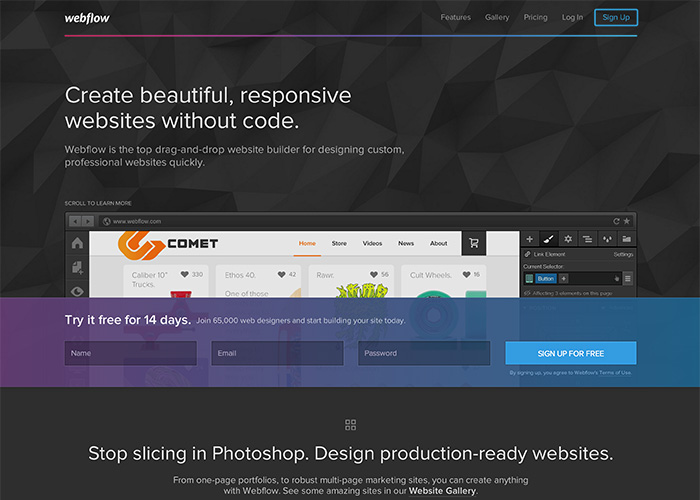This screenshot has width=700, height=500.
Task: Click the Password input field
Action: click(424, 353)
